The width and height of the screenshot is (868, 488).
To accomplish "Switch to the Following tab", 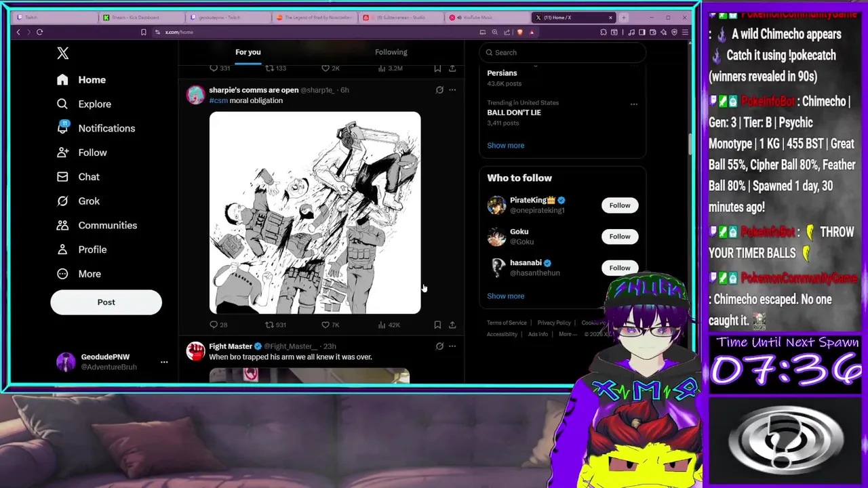I will (391, 52).
